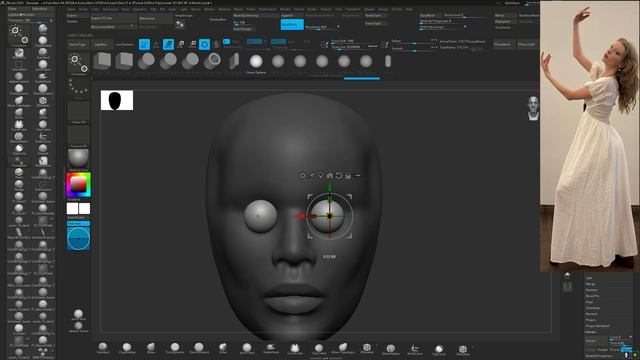Click the gizmo reset orientation arrow icon

click(339, 176)
